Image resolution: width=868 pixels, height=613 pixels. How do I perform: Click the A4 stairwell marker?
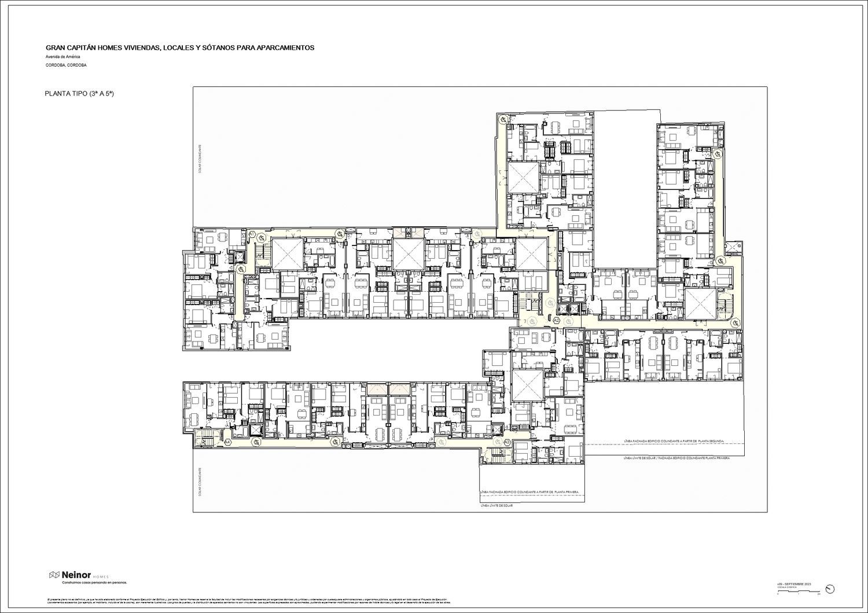[227, 443]
